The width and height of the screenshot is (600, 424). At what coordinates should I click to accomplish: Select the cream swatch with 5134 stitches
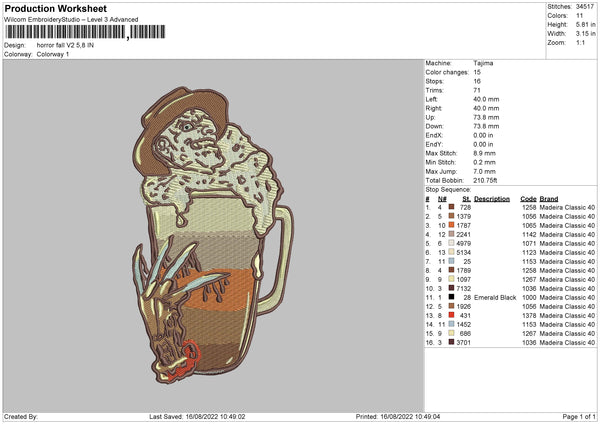(x=452, y=252)
